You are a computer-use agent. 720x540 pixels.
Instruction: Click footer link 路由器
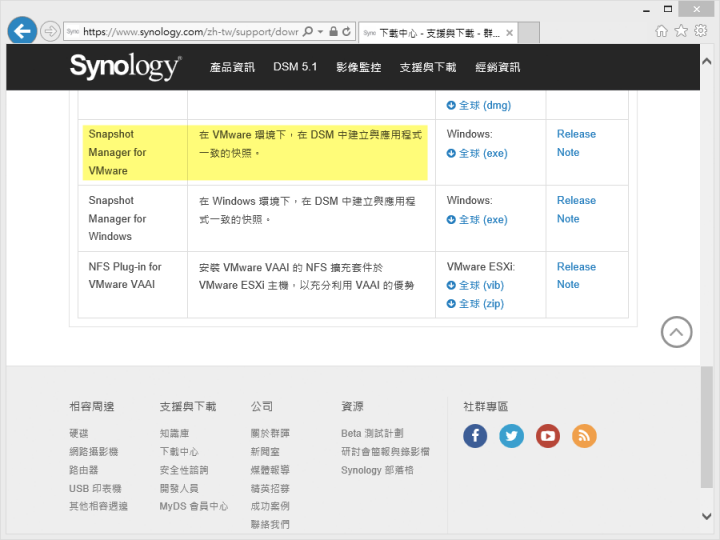pyautogui.click(x=84, y=470)
